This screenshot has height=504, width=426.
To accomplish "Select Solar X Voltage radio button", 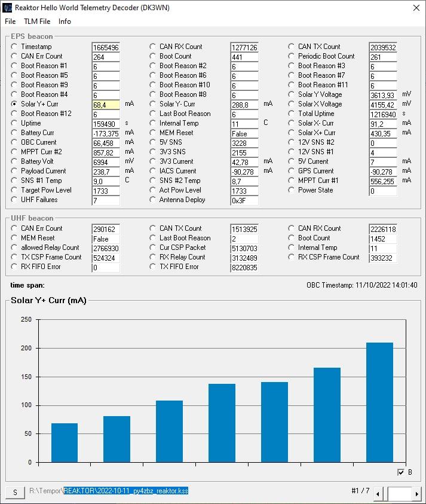I will click(x=291, y=104).
